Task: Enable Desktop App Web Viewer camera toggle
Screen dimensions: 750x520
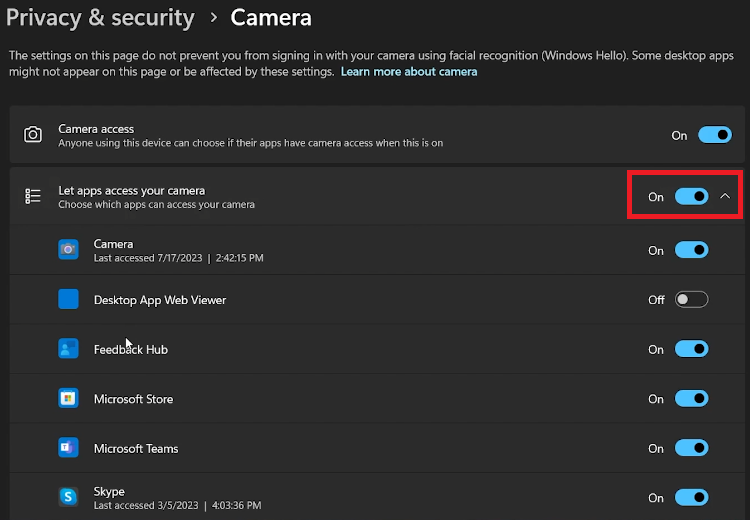Action: tap(692, 300)
